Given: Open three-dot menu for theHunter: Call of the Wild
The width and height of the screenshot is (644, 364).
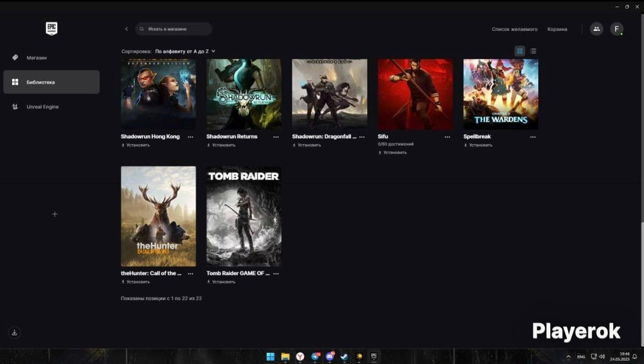Looking at the screenshot, I should [x=190, y=274].
